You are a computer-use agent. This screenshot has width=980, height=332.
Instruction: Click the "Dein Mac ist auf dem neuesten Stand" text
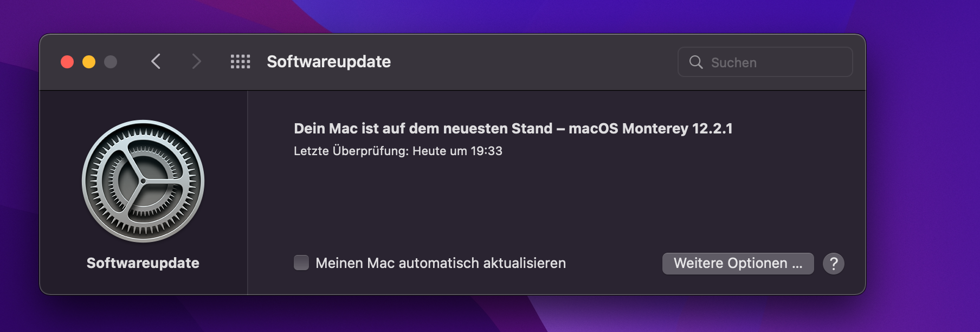(x=423, y=129)
